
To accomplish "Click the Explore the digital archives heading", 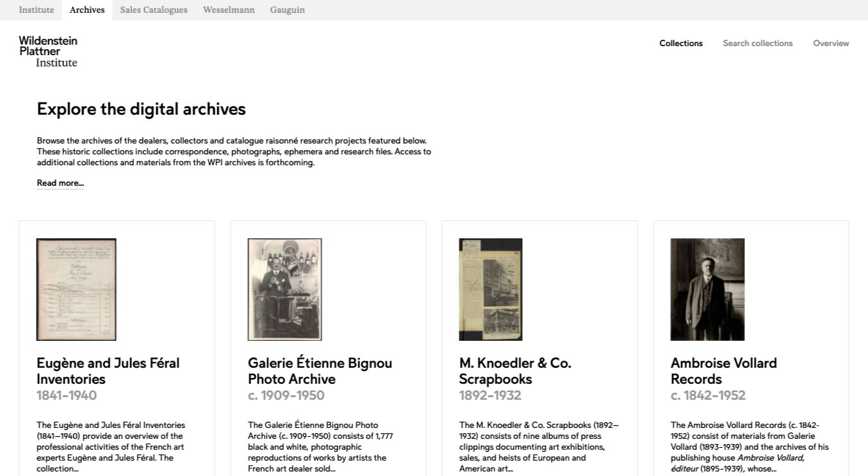I will click(141, 109).
